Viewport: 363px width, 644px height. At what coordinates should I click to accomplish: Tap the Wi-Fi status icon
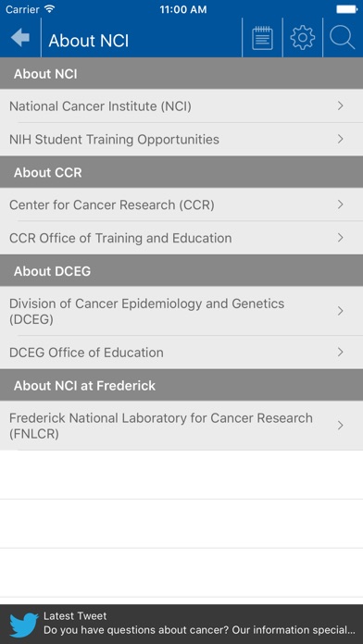50,8
